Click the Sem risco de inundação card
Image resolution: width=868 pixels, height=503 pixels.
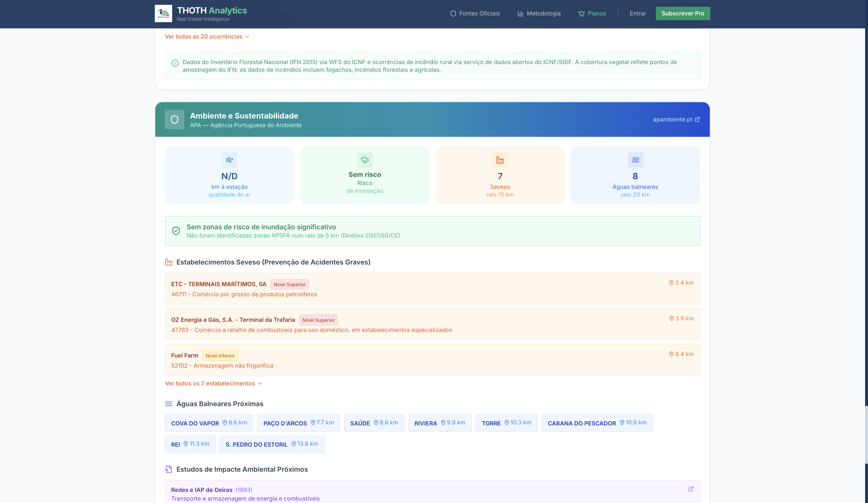pos(365,175)
